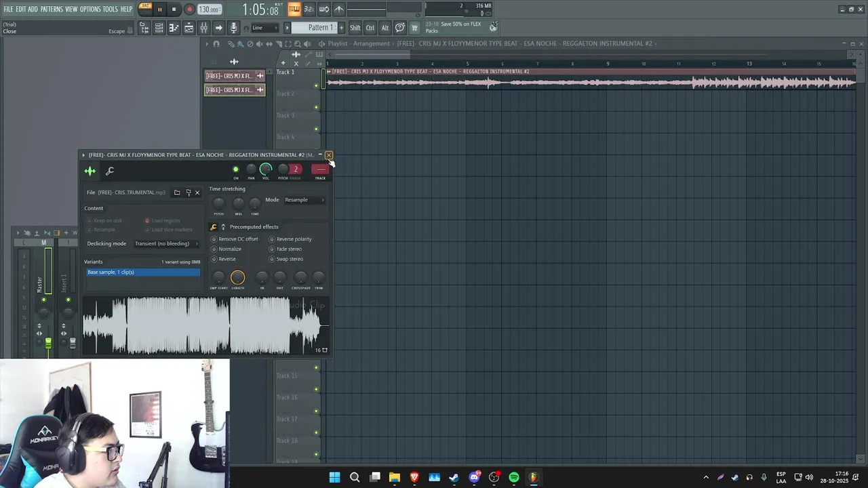The height and width of the screenshot is (488, 868).
Task: Click the sampler waveform tab icon
Action: pos(90,171)
